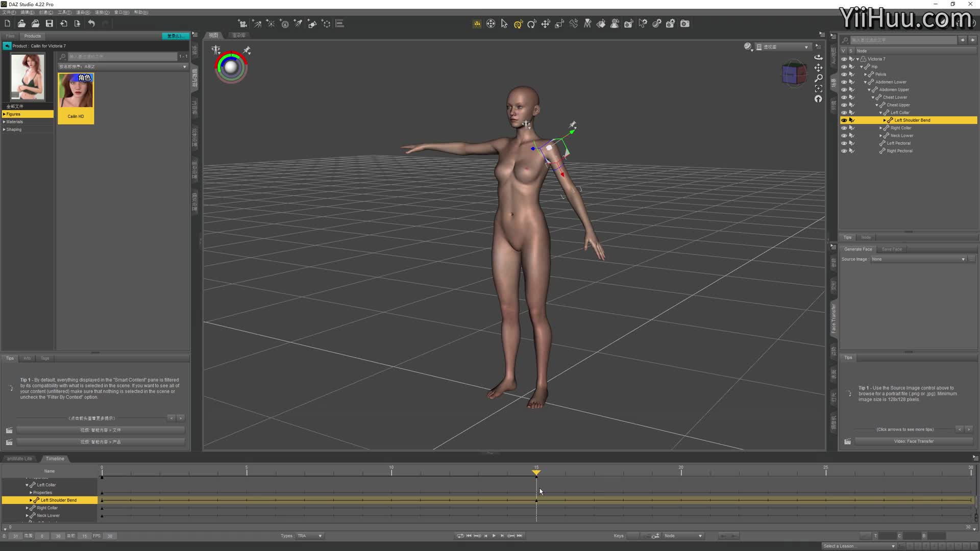Image resolution: width=980 pixels, height=551 pixels.
Task: Select the Translate move tool icon
Action: point(546,23)
